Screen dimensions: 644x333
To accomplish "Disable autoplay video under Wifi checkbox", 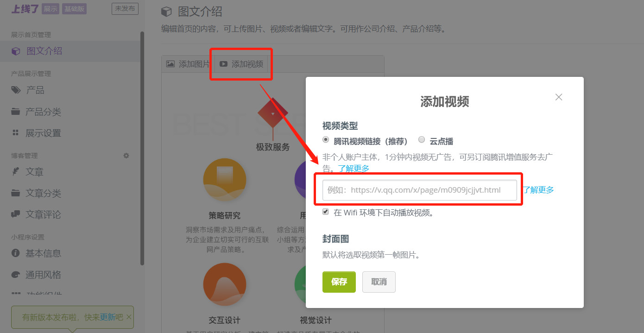I will coord(326,211).
